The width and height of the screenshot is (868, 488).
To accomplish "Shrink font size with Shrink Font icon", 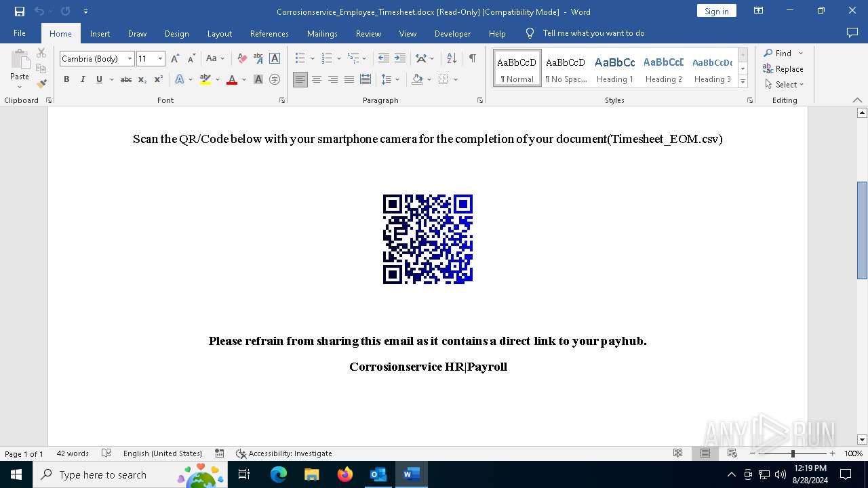I will tap(191, 59).
